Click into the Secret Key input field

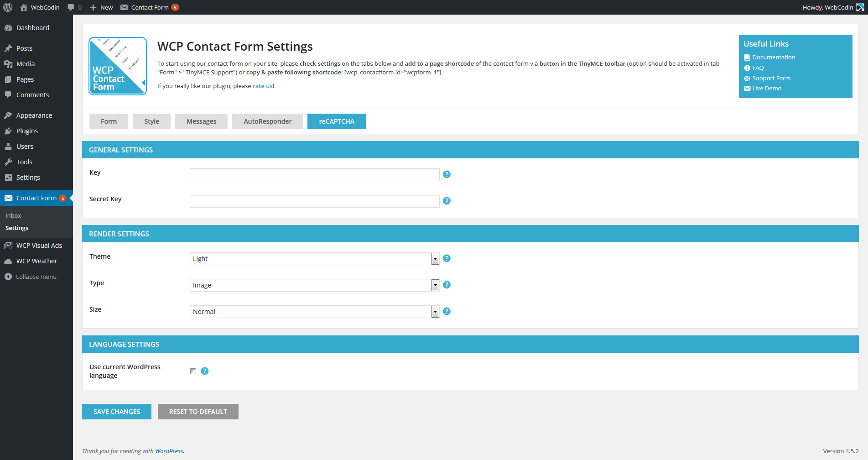coord(314,201)
